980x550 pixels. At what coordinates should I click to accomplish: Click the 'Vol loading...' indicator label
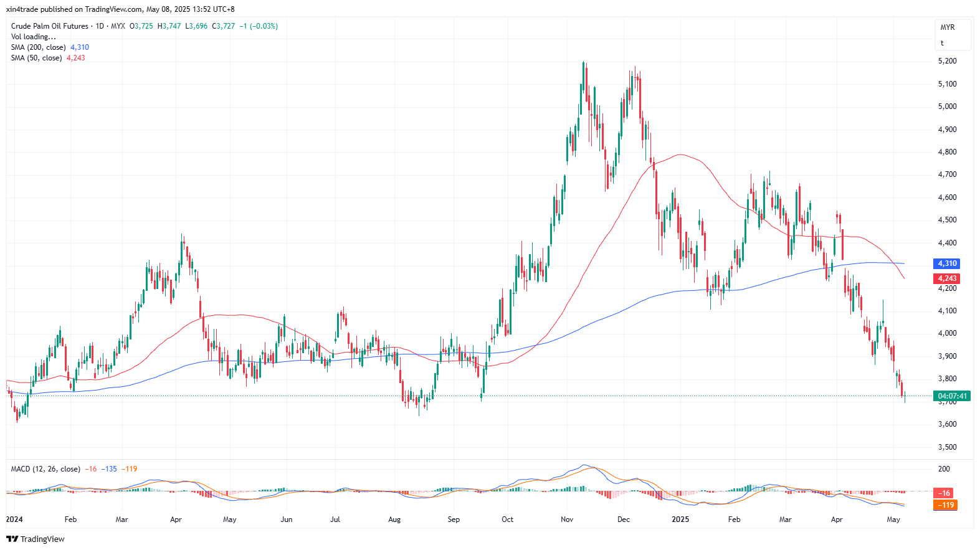33,37
